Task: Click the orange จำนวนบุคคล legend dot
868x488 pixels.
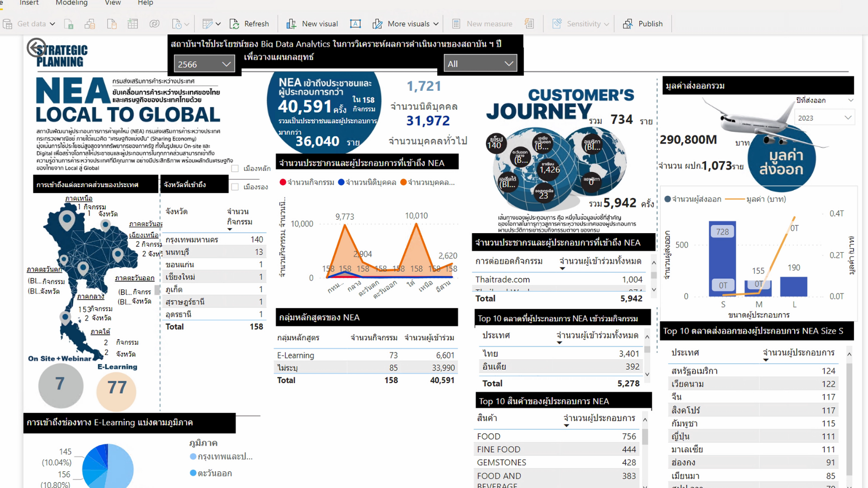Action: [x=403, y=182]
